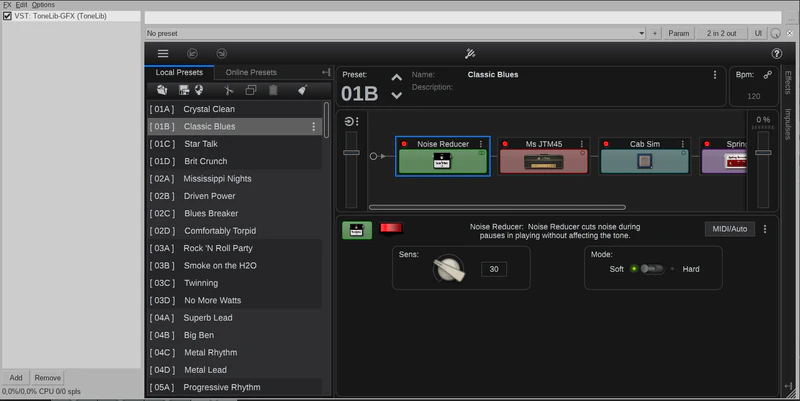Click the import preset icon
The height and width of the screenshot is (401, 800).
pos(162,90)
